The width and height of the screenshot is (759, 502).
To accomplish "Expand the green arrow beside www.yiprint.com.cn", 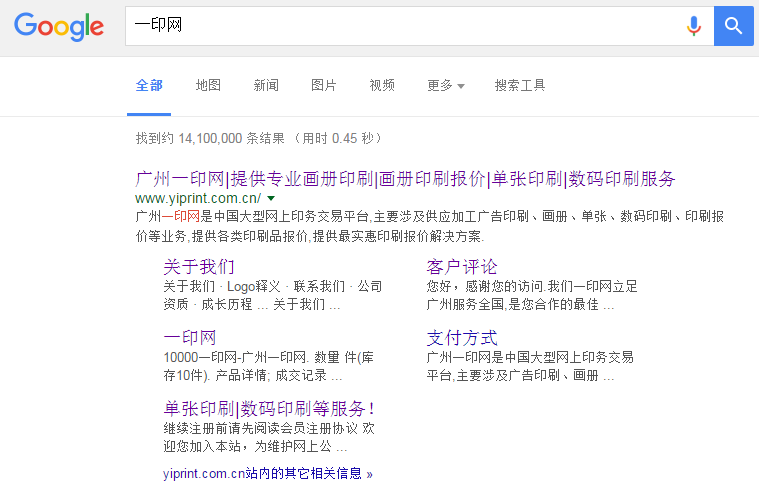I will click(271, 198).
